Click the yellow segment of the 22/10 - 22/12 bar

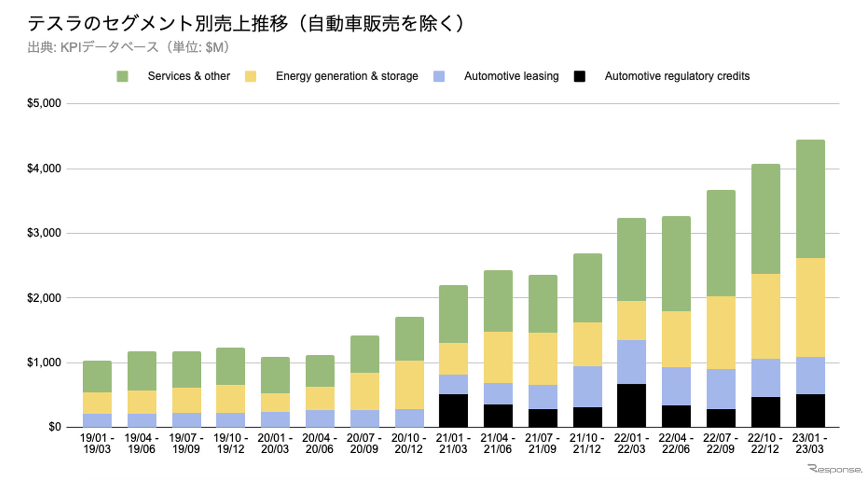[x=766, y=316]
